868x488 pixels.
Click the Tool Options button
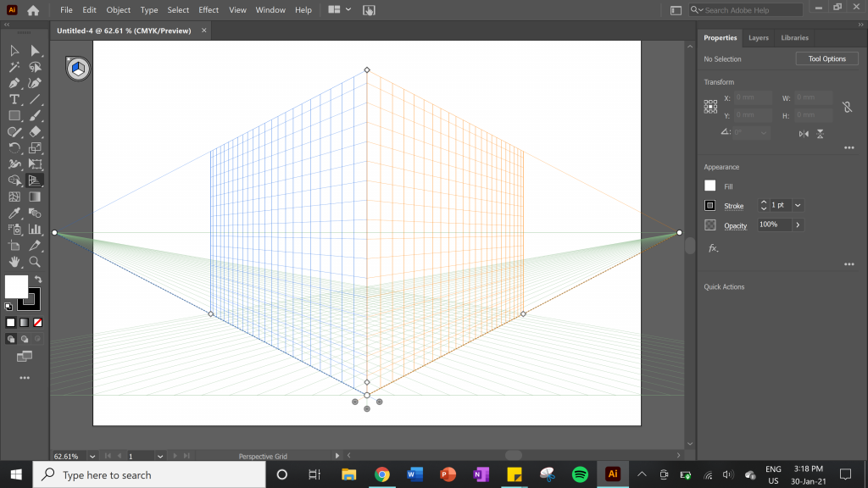pyautogui.click(x=826, y=58)
